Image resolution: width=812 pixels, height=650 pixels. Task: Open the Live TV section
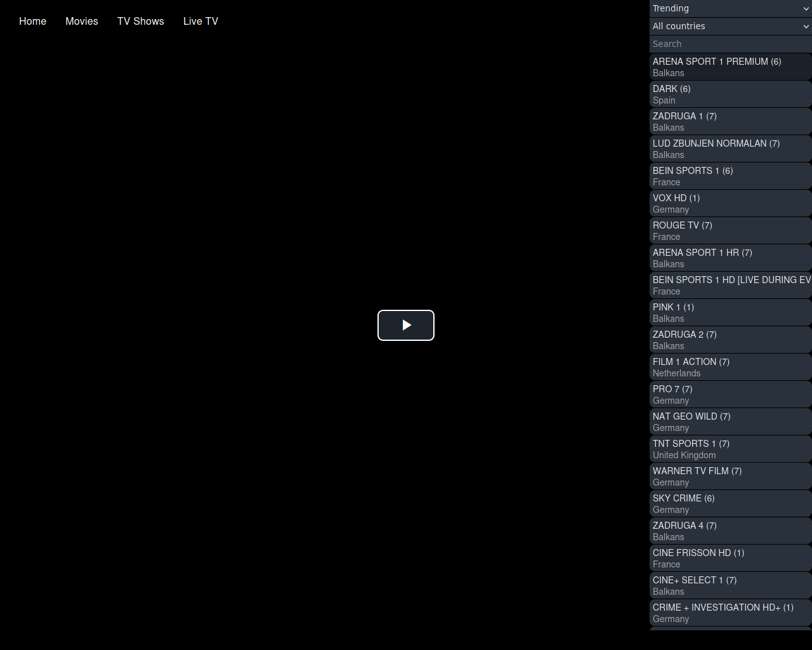200,21
